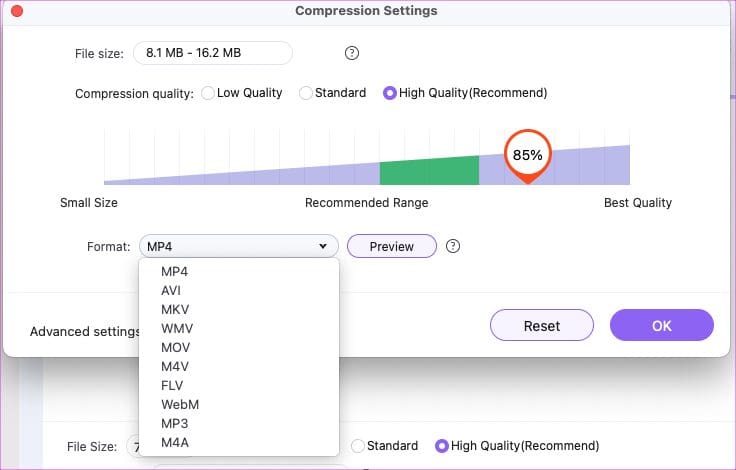The image size is (736, 470).
Task: Click the Preview button
Action: coord(391,246)
